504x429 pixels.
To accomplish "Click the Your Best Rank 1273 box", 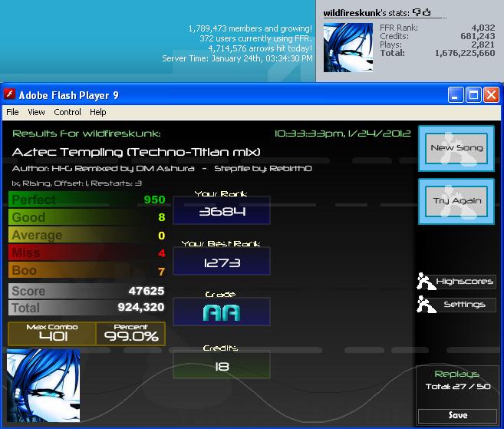I will click(222, 261).
